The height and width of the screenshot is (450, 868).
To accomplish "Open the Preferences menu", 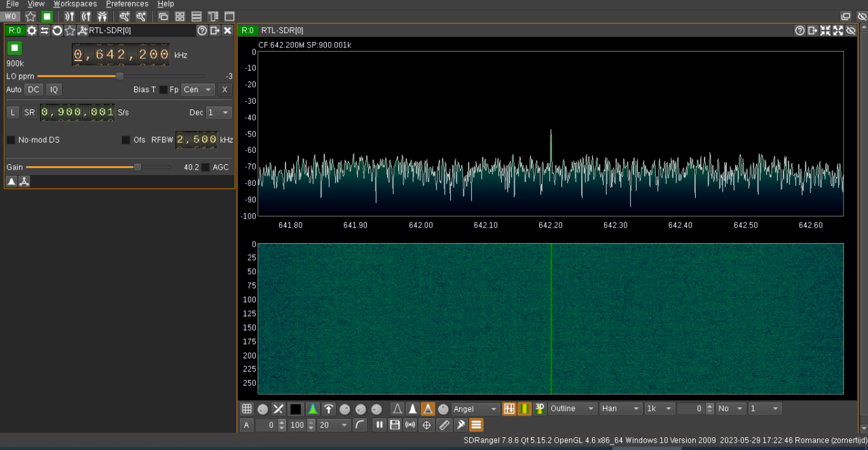I will click(x=127, y=4).
